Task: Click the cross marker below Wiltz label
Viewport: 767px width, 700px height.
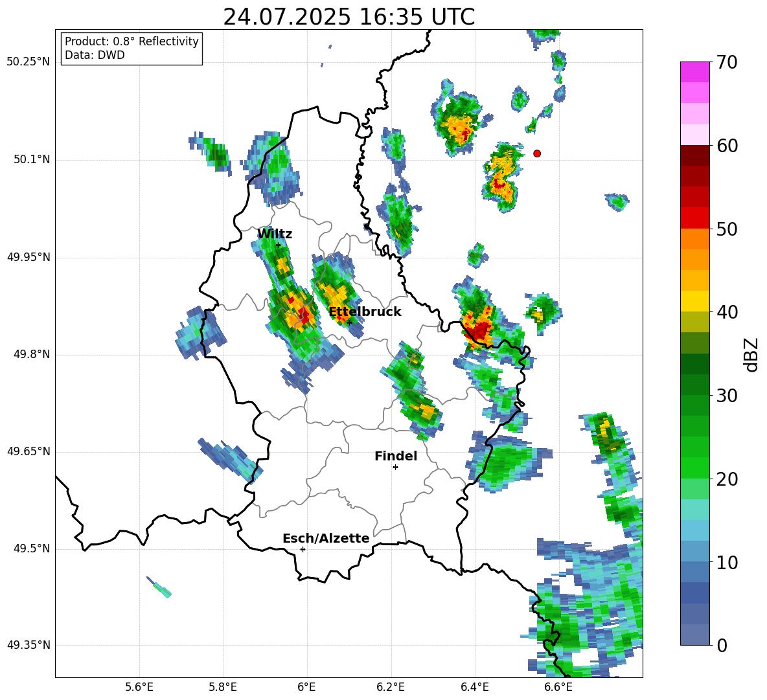Action: 279,245
